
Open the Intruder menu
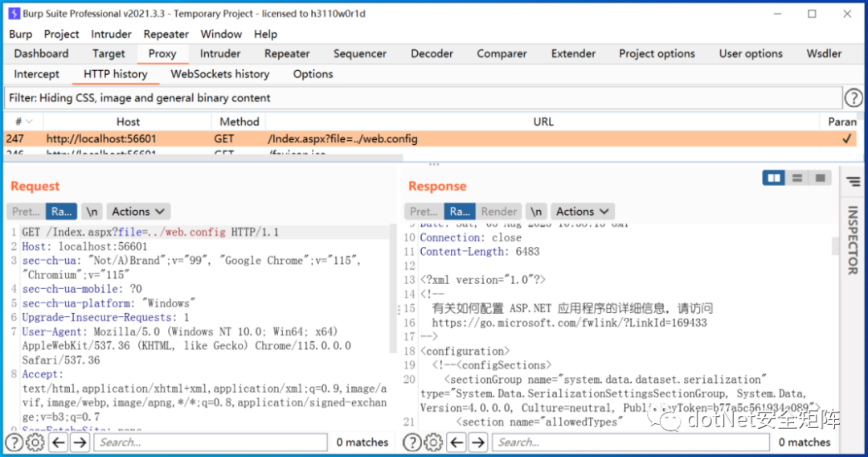click(111, 35)
